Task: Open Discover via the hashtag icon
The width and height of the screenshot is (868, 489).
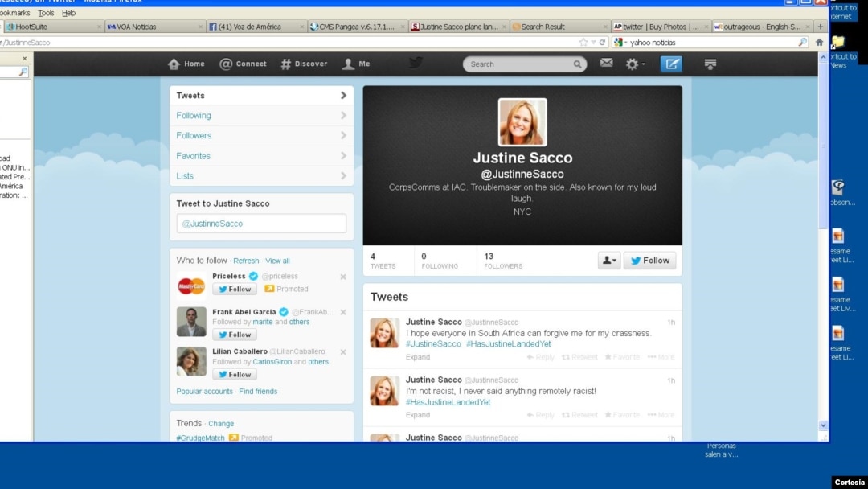Action: 285,64
